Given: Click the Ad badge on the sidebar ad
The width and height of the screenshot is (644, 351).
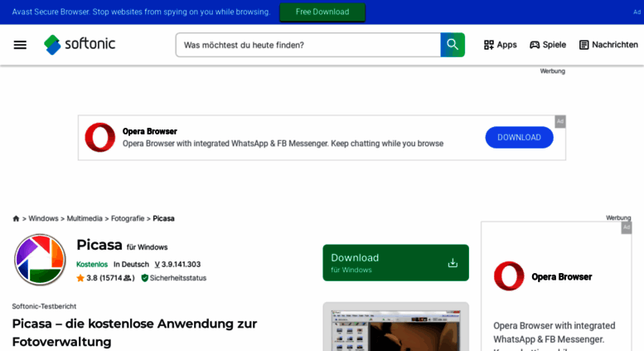Looking at the screenshot, I should click(x=627, y=227).
